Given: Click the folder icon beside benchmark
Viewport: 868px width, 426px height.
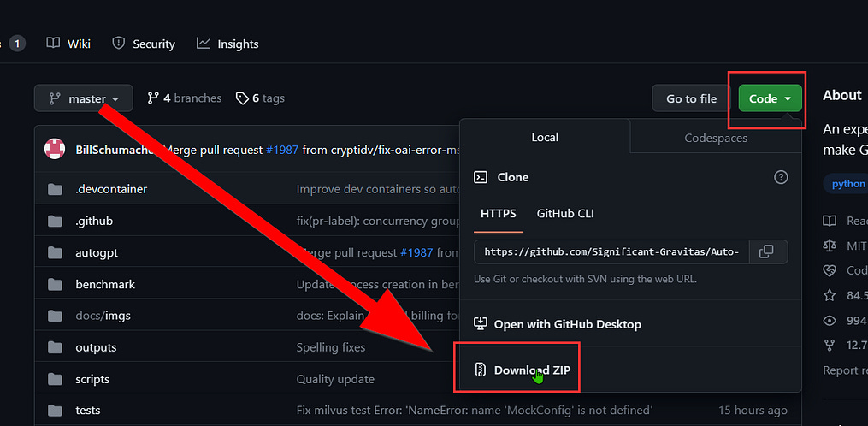Looking at the screenshot, I should click(55, 285).
